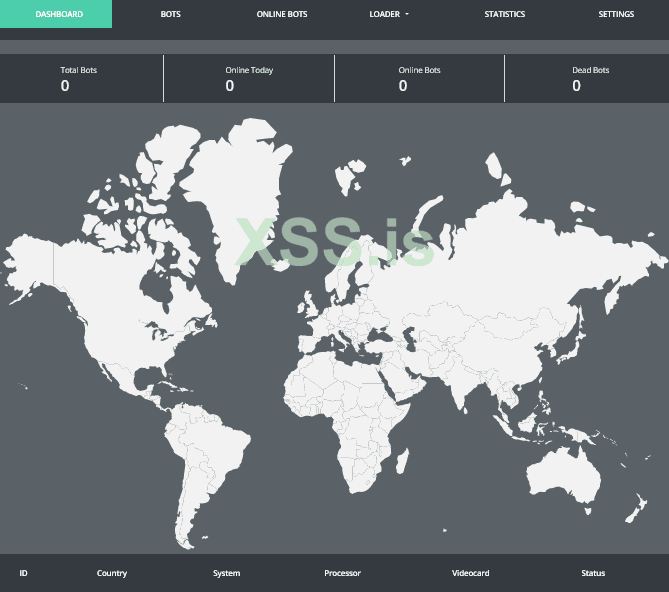
Task: Select the Dead Bots counter label
Action: [x=590, y=70]
